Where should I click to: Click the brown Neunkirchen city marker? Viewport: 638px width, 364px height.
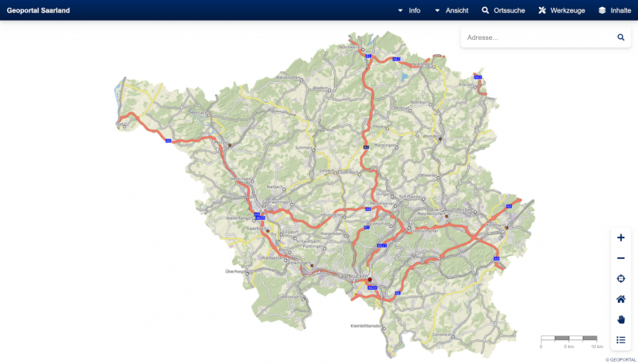(x=447, y=216)
